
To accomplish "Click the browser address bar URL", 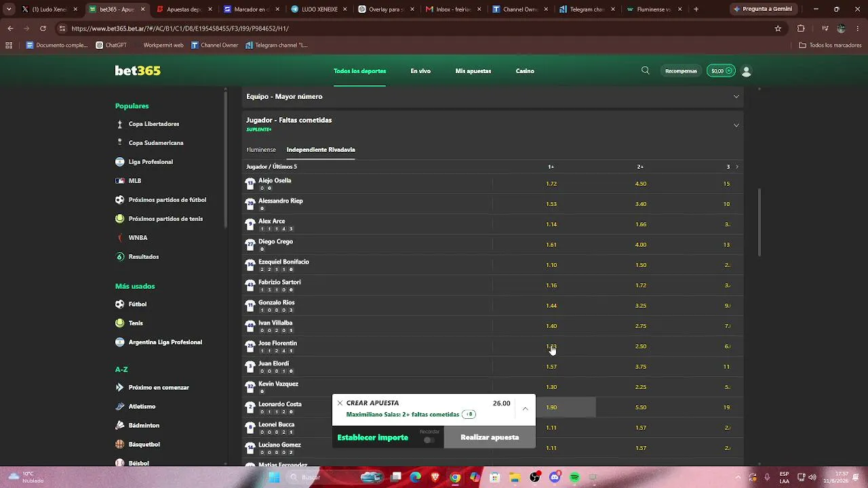I will pyautogui.click(x=180, y=28).
